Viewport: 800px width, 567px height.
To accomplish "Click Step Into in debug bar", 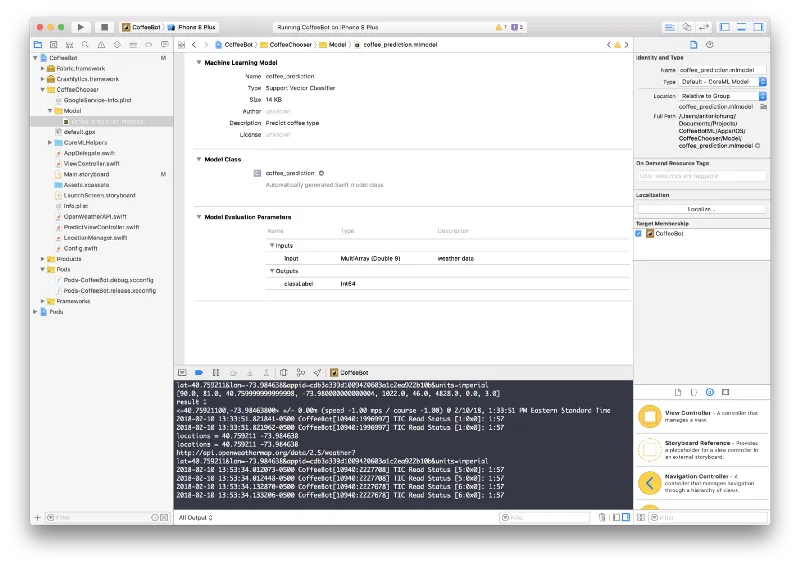I will [250, 373].
